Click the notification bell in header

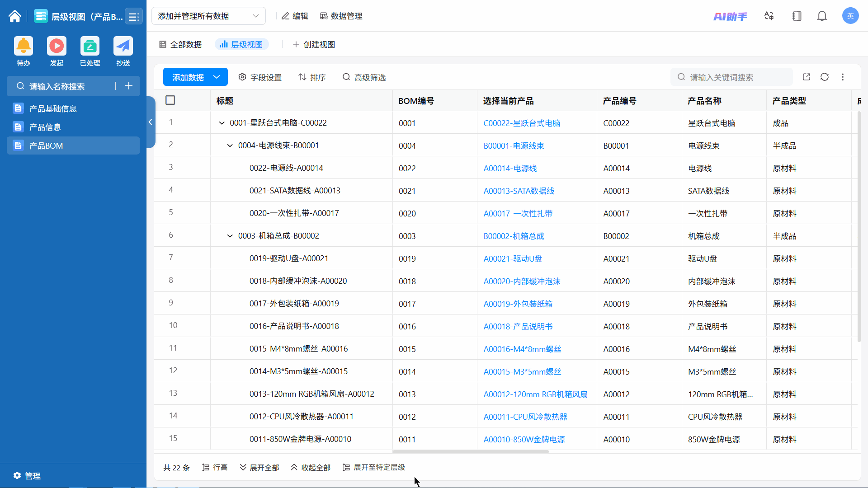(x=822, y=17)
